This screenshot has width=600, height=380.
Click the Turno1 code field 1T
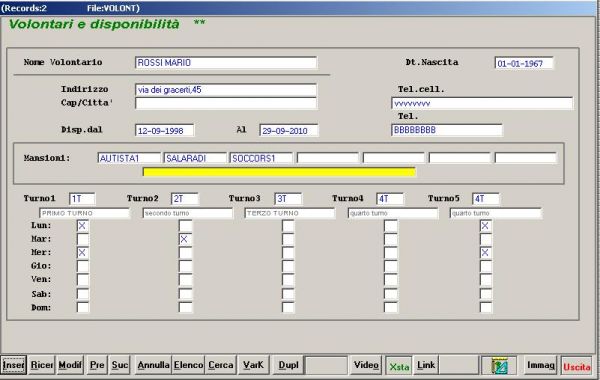click(x=82, y=199)
